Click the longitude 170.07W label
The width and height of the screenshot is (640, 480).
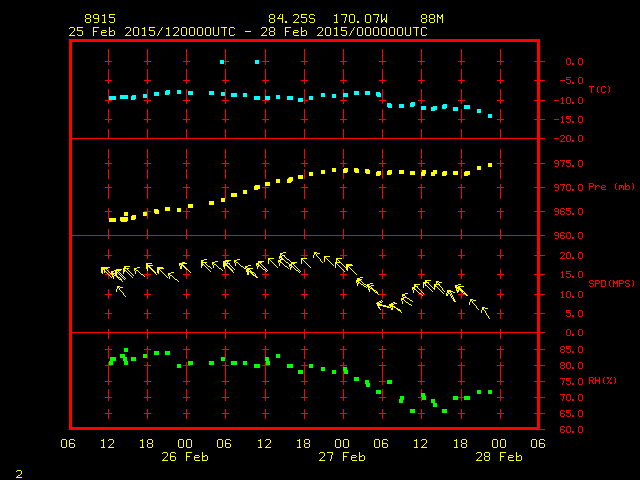click(360, 19)
